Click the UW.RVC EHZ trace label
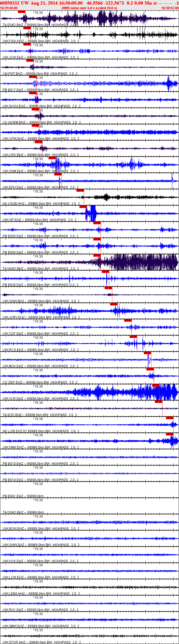The height and width of the screenshot is (644, 179). pos(41,610)
